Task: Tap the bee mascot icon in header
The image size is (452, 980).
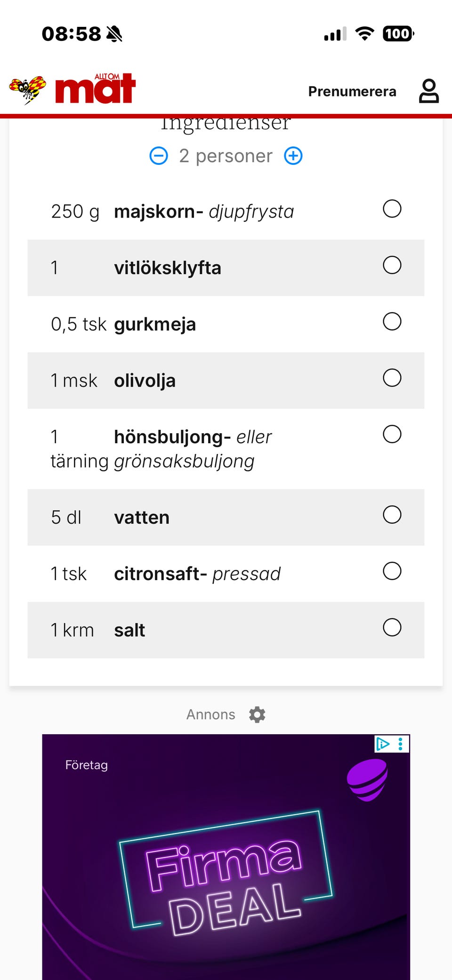Action: click(28, 89)
